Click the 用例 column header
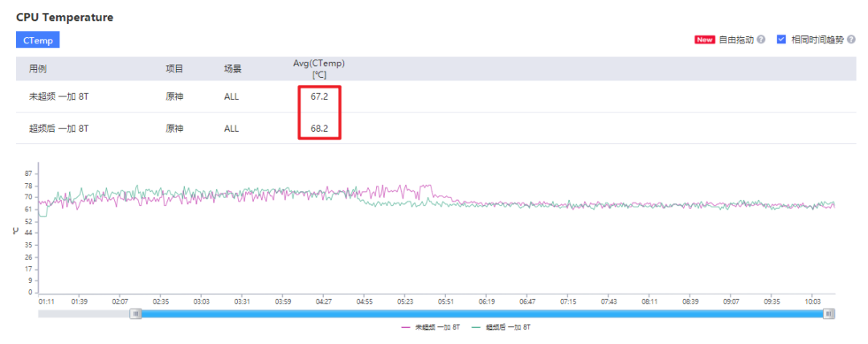The width and height of the screenshot is (868, 344). tap(37, 68)
